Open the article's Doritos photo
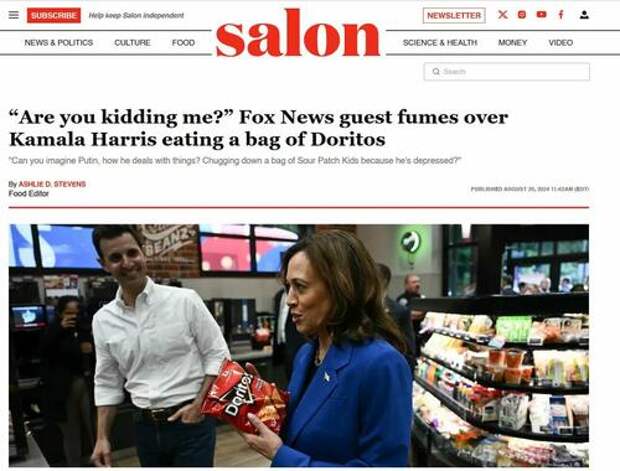The image size is (620, 471). [299, 345]
